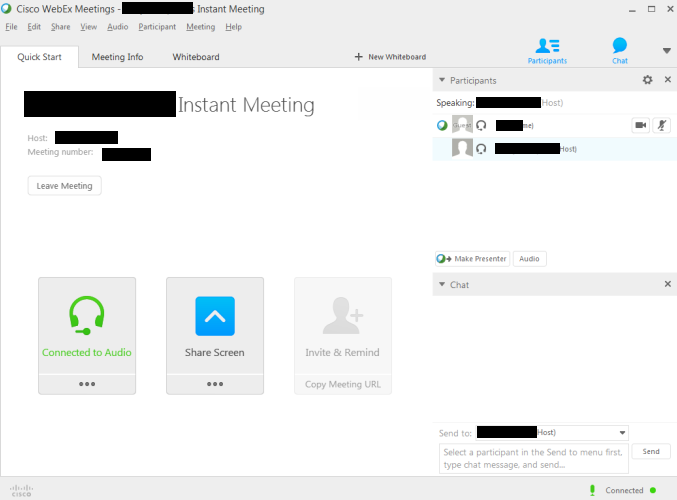This screenshot has width=677, height=500.
Task: Click New Whiteboard plus button
Action: click(x=390, y=57)
